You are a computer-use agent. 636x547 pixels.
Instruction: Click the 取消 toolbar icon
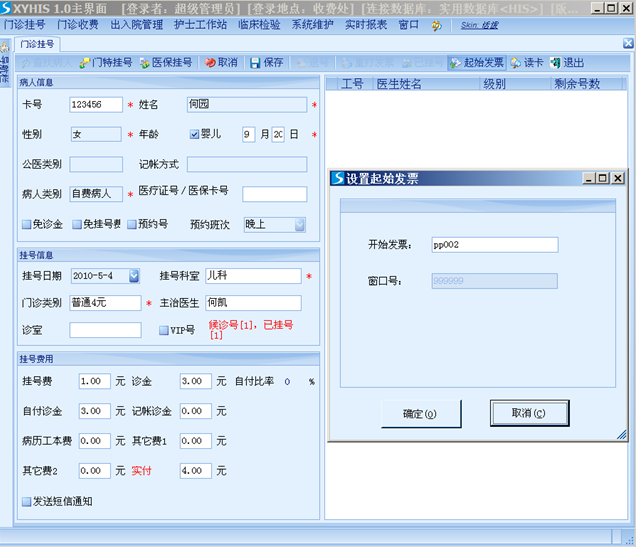[x=210, y=62]
